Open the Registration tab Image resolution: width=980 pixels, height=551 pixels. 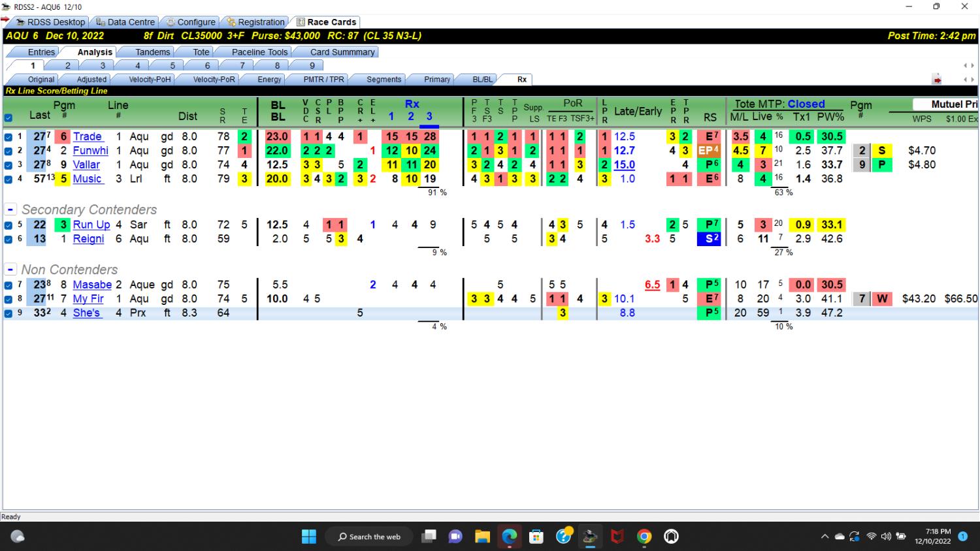(x=255, y=22)
